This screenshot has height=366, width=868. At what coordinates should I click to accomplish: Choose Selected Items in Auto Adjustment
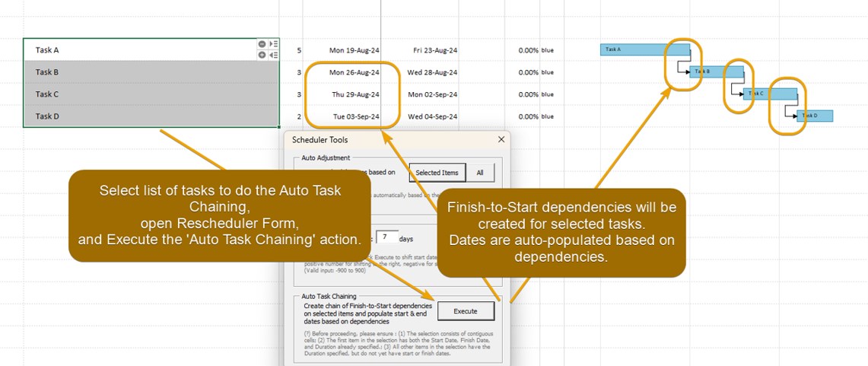pyautogui.click(x=437, y=173)
